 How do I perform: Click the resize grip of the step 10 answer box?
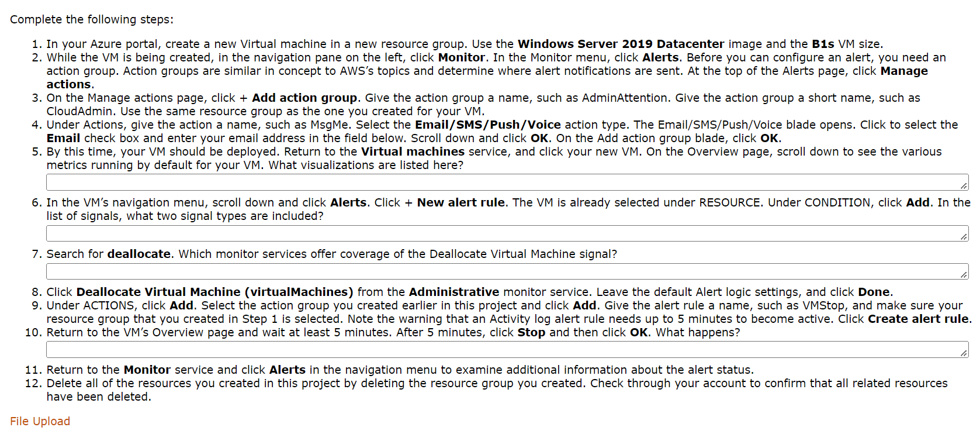tap(964, 353)
